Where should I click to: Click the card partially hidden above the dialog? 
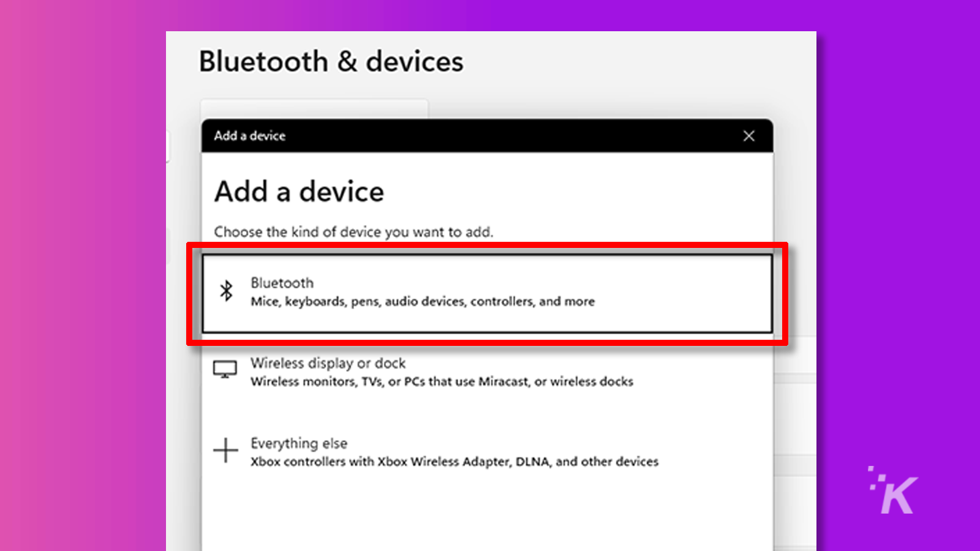314,109
